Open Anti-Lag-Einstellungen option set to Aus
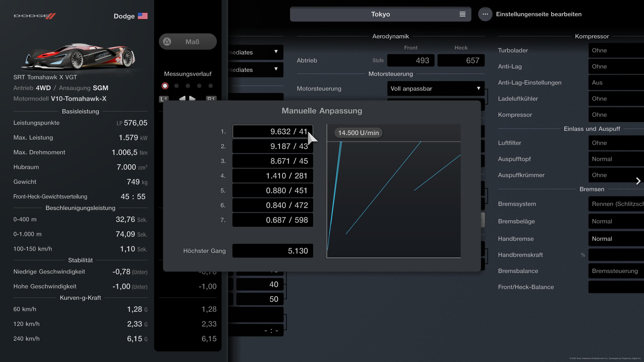This screenshot has width=644, height=362. pyautogui.click(x=616, y=82)
